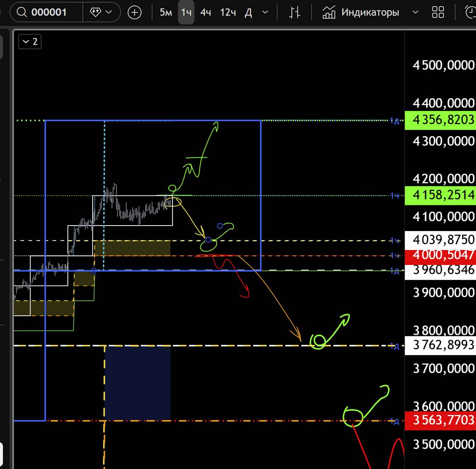Click the alert clock icon

pos(470,12)
